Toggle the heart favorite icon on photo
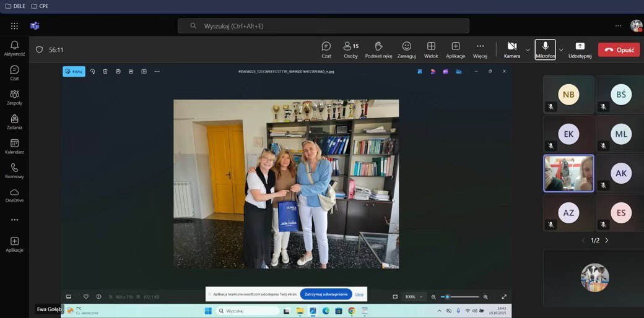This screenshot has height=318, width=644. (86, 296)
